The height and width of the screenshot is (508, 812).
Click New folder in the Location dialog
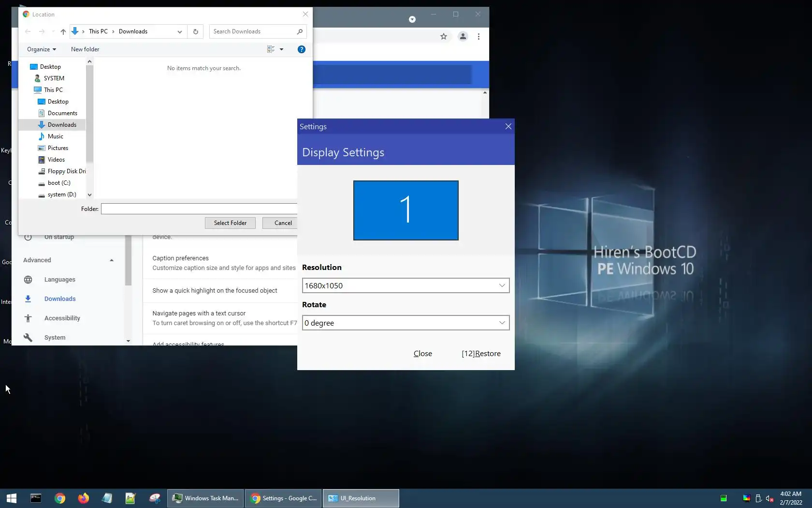[85, 49]
